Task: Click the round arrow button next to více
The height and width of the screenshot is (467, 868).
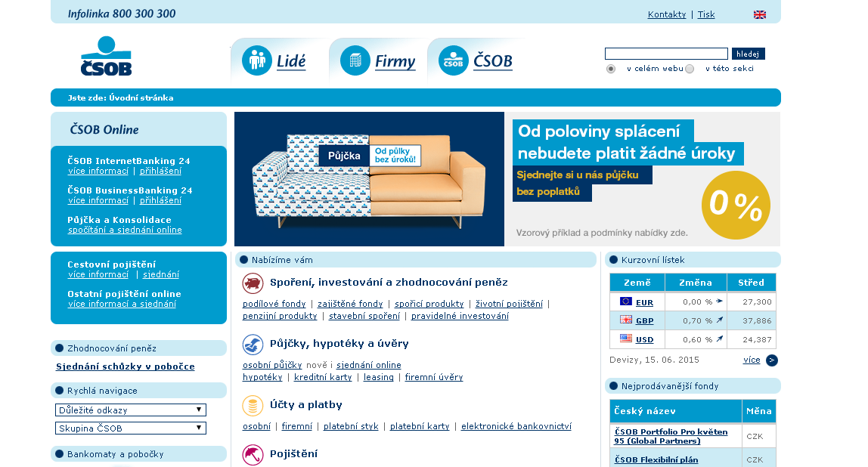Action: [772, 360]
